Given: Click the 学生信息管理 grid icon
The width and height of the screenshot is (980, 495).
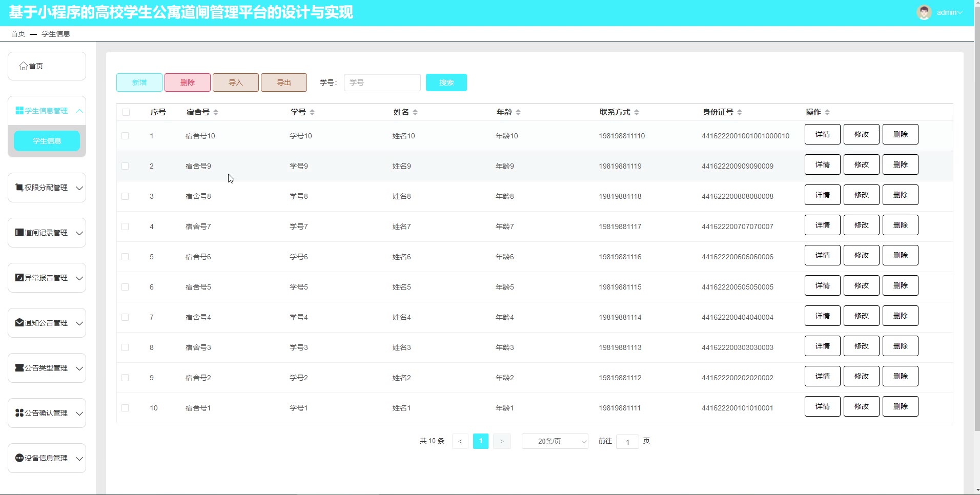Looking at the screenshot, I should (19, 111).
